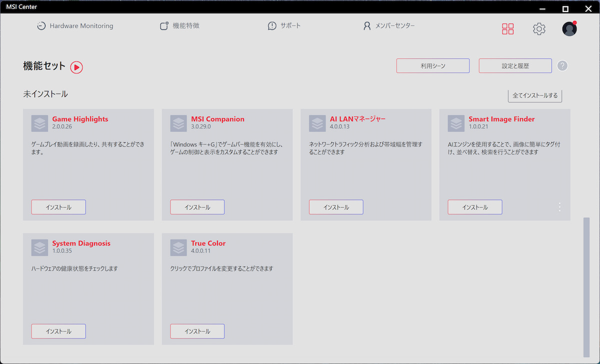600x364 pixels.
Task: Click ハードウェアの健康状態をチェックします description
Action: [74, 269]
